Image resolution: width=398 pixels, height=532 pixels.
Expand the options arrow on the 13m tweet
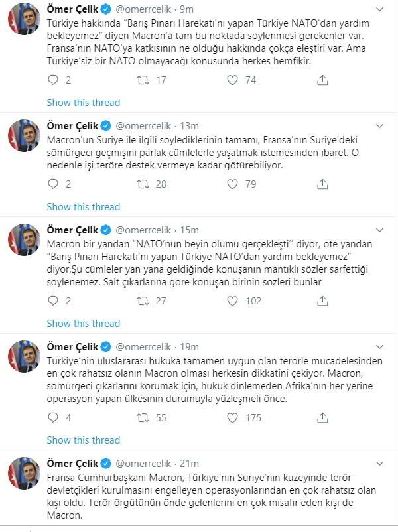379,126
